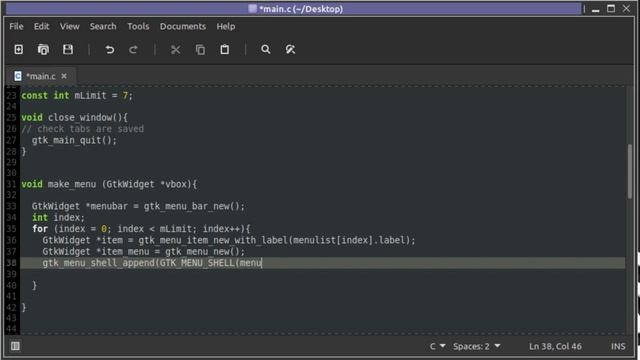Open the Search menu

coord(103,27)
